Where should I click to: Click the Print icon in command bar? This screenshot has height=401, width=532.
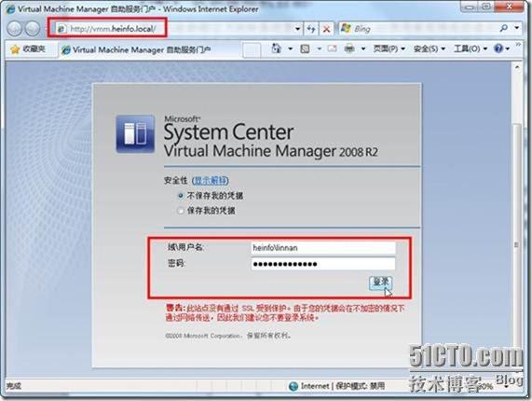(x=349, y=48)
